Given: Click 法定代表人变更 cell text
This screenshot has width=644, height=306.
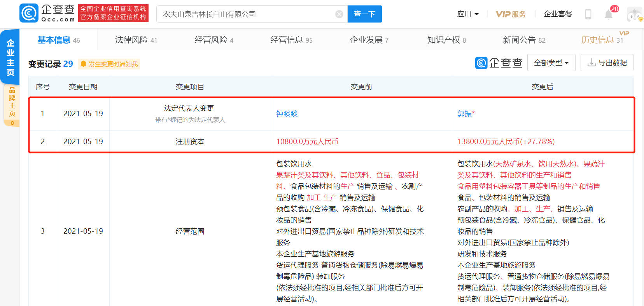Looking at the screenshot, I should (189, 108).
